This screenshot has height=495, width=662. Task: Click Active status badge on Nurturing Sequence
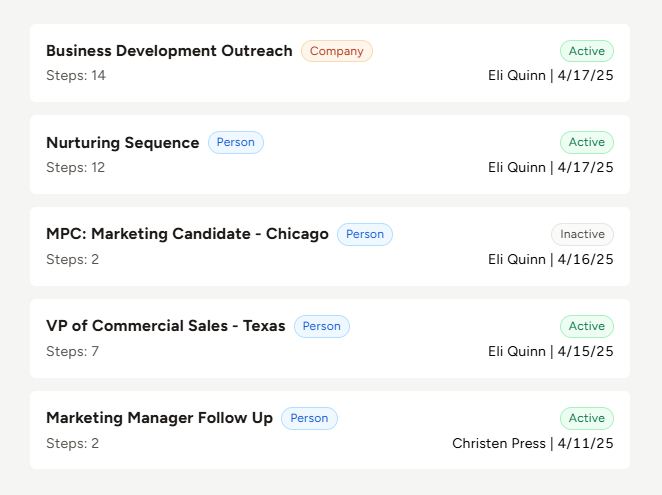click(587, 143)
